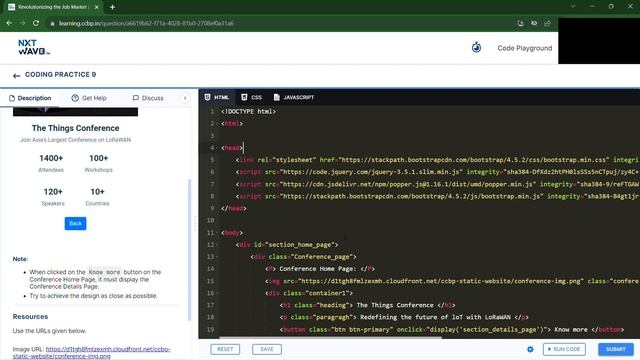Click the blue Back button in preview

(76, 223)
